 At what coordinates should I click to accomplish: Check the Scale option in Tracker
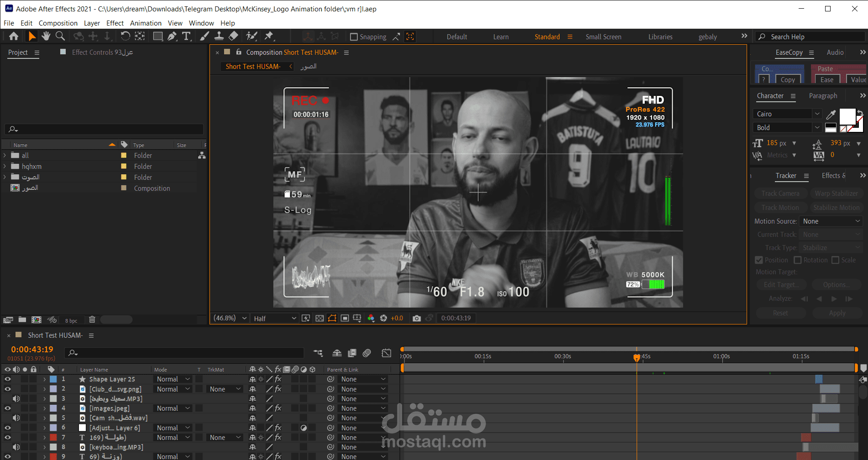[836, 260]
